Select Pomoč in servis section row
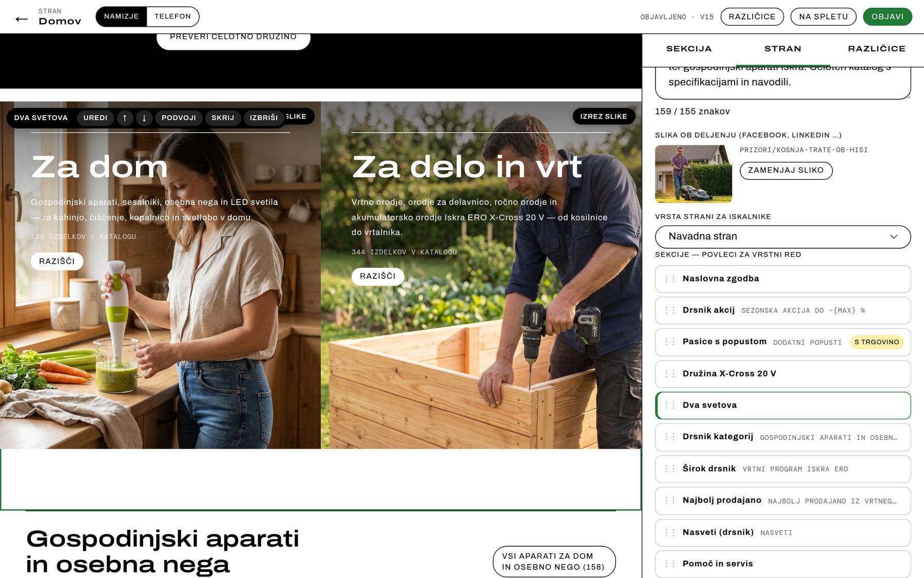924x578 pixels. 783,564
